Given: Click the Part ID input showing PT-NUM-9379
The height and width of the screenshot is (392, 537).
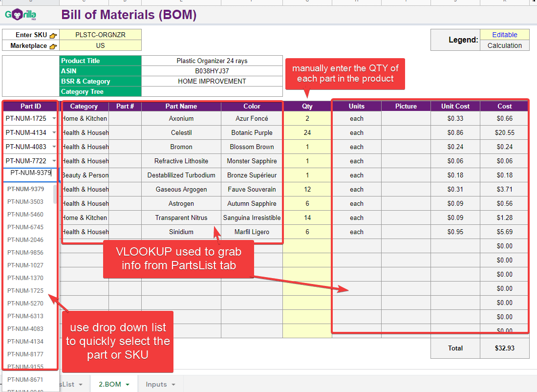Looking at the screenshot, I should point(30,173).
